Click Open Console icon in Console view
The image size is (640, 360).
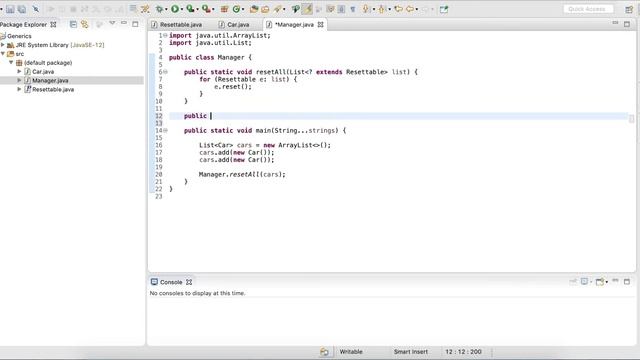[599, 282]
